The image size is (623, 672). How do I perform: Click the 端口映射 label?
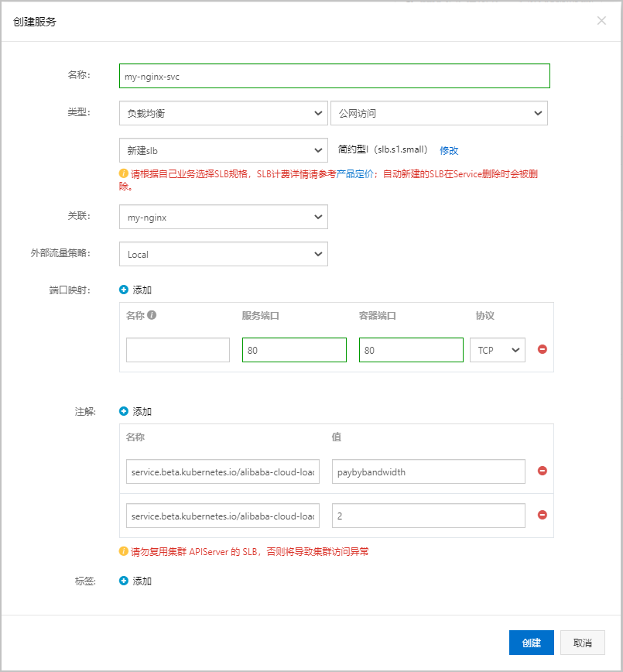[70, 290]
